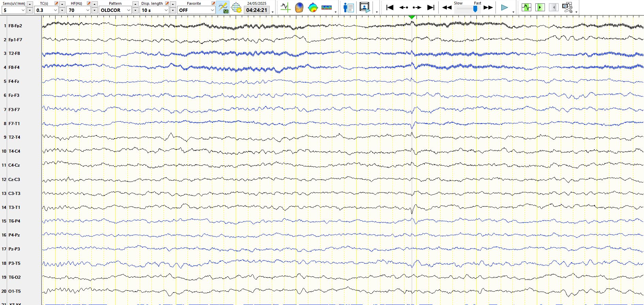Click the green event marker above the trace
The width and height of the screenshot is (644, 305).
coord(412,17)
